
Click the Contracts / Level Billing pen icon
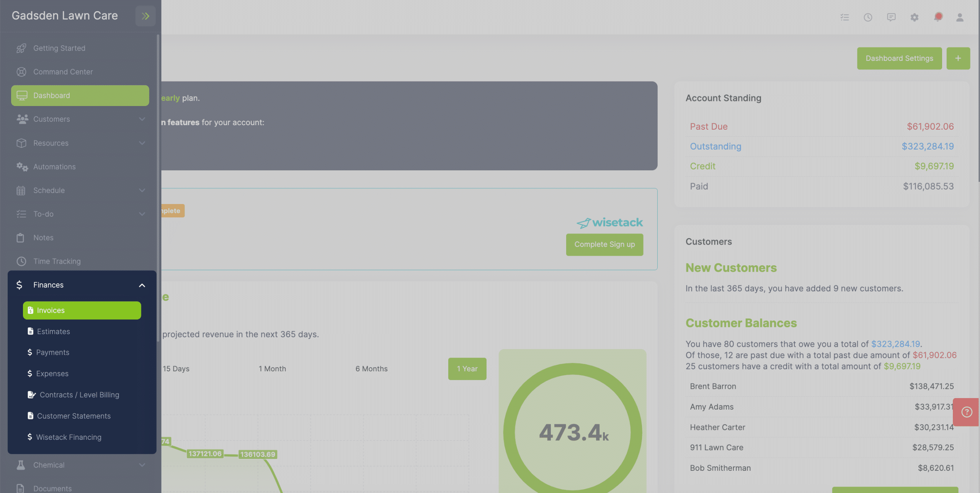[32, 395]
